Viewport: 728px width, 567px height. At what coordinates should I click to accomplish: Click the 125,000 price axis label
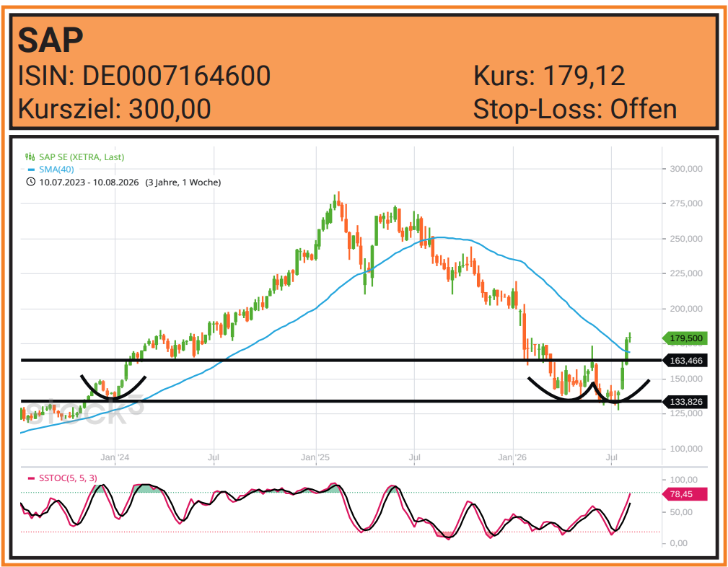685,414
